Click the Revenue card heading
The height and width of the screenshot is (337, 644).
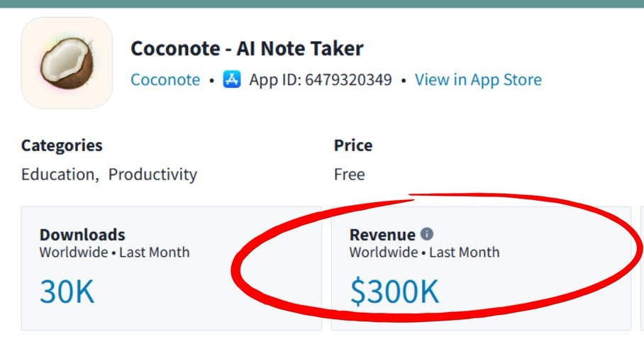point(382,235)
